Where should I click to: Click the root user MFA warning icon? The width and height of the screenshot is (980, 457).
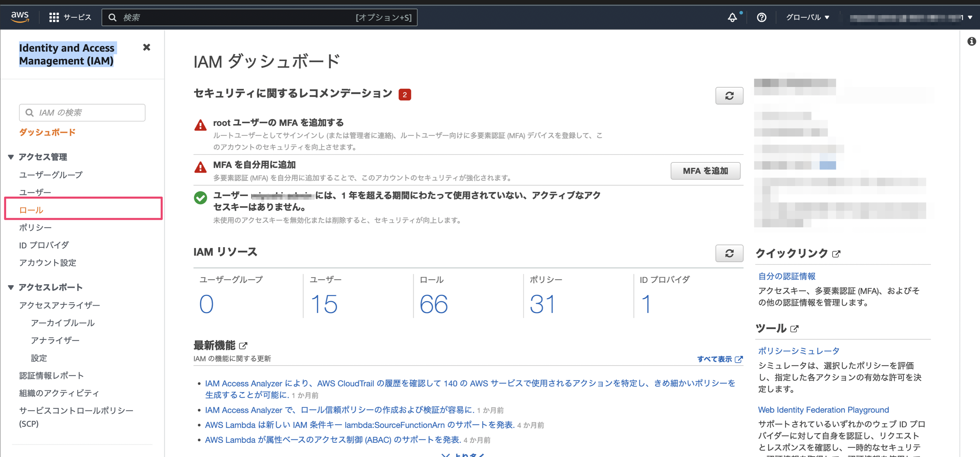(x=200, y=125)
